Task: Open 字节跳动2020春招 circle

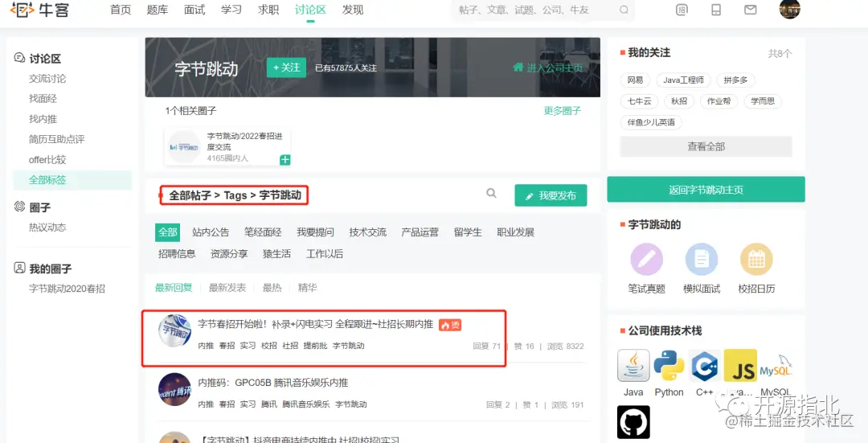Action: click(67, 289)
